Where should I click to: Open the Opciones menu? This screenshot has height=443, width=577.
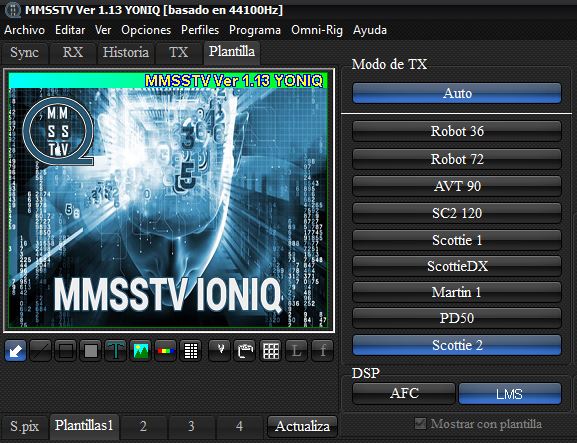pyautogui.click(x=146, y=30)
